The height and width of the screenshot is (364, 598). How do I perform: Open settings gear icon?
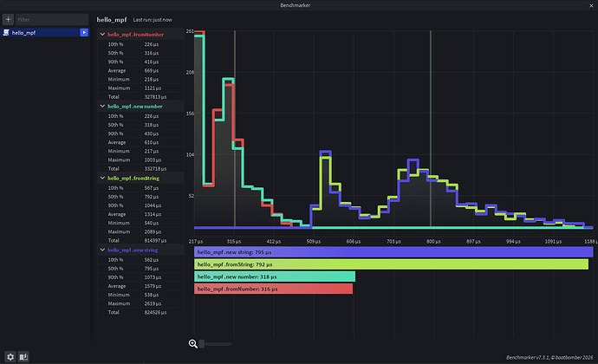(x=10, y=357)
